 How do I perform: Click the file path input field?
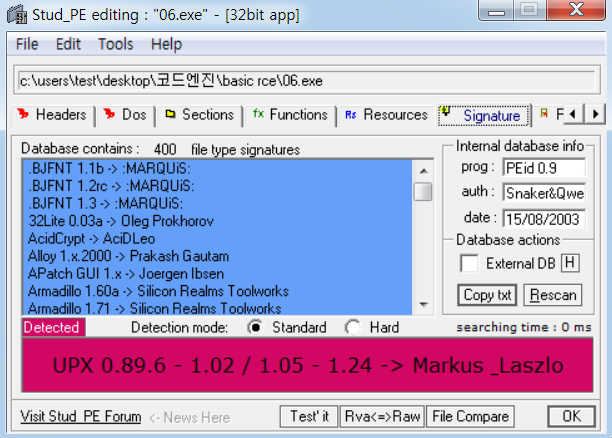(307, 81)
